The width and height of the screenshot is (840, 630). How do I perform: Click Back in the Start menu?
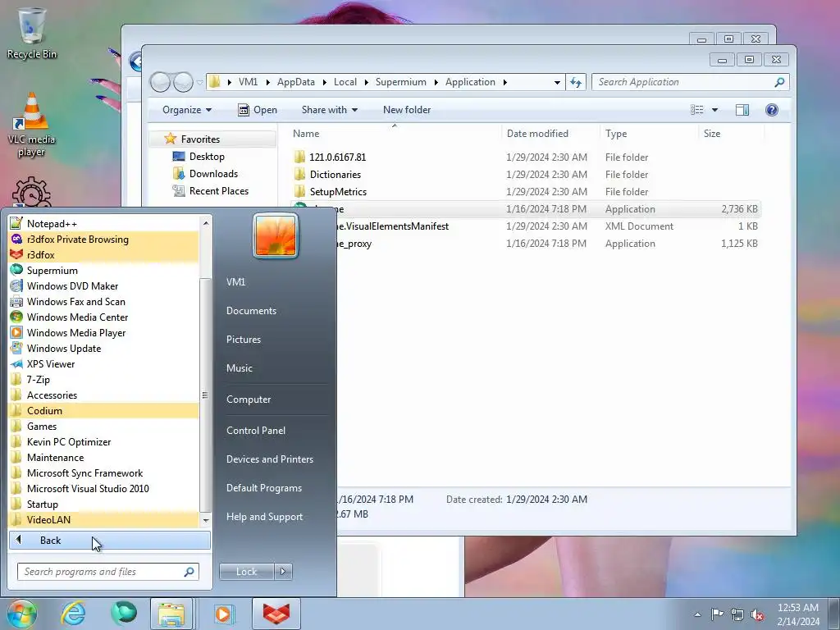(x=110, y=540)
